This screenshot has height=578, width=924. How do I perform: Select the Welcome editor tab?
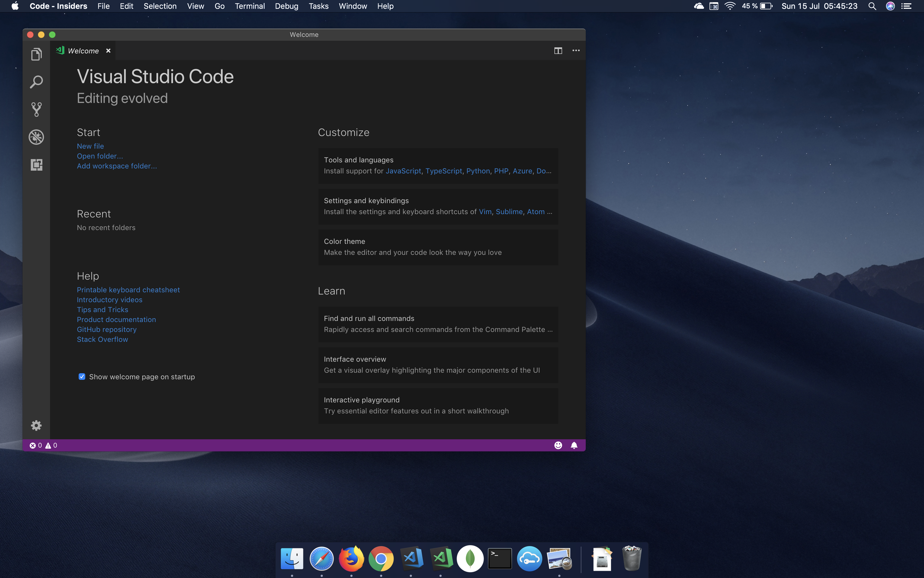83,50
